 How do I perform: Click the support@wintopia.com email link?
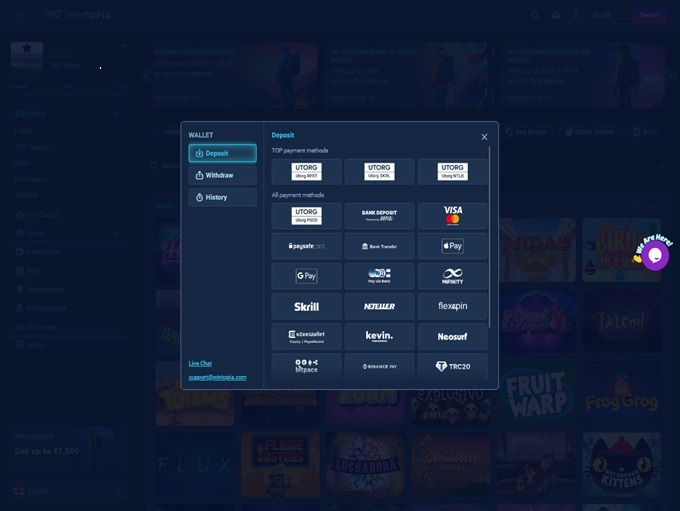[x=217, y=377]
